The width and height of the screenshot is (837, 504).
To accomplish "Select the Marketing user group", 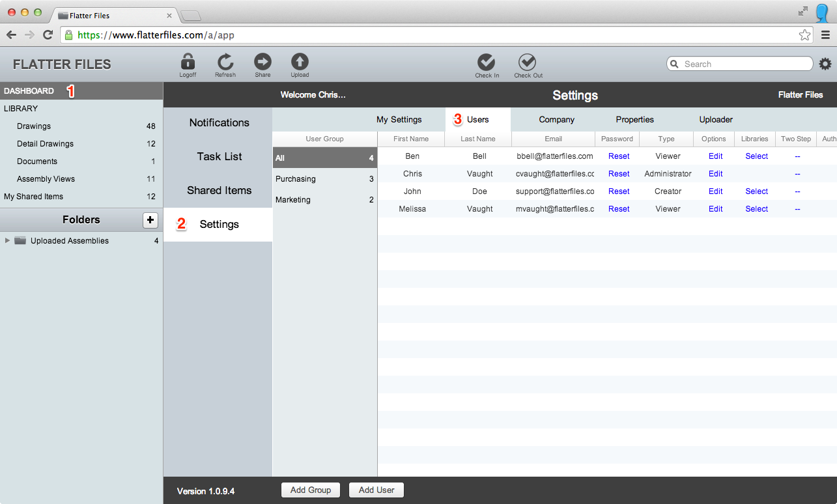I will coord(324,200).
